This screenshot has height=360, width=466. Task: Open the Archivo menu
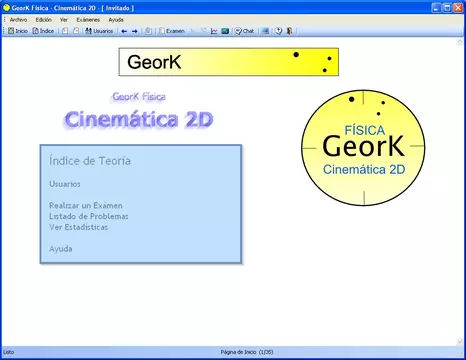pyautogui.click(x=18, y=20)
